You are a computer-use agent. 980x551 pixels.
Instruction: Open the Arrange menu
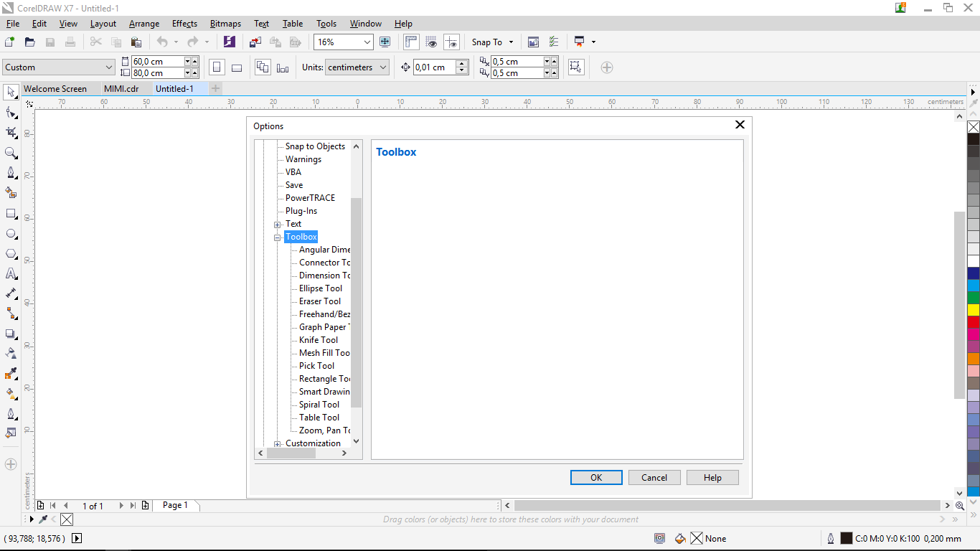tap(144, 24)
